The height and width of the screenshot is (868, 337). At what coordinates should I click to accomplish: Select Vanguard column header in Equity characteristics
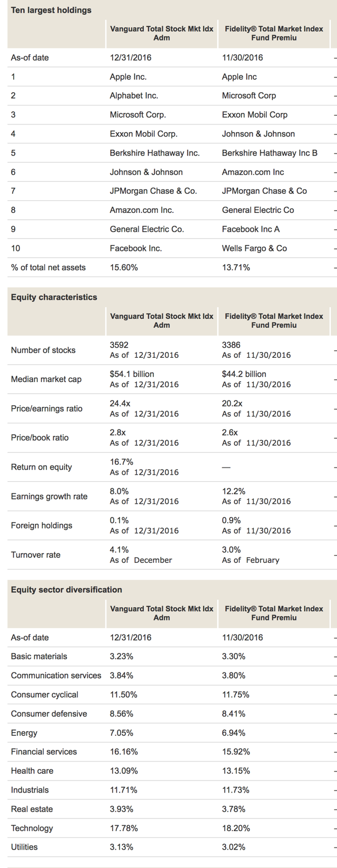tap(162, 320)
